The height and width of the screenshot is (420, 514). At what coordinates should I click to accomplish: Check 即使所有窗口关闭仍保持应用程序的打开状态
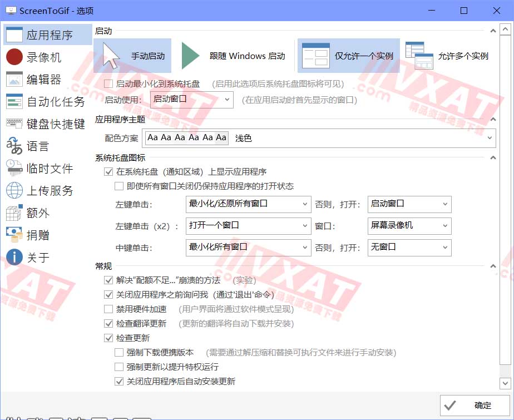[119, 186]
